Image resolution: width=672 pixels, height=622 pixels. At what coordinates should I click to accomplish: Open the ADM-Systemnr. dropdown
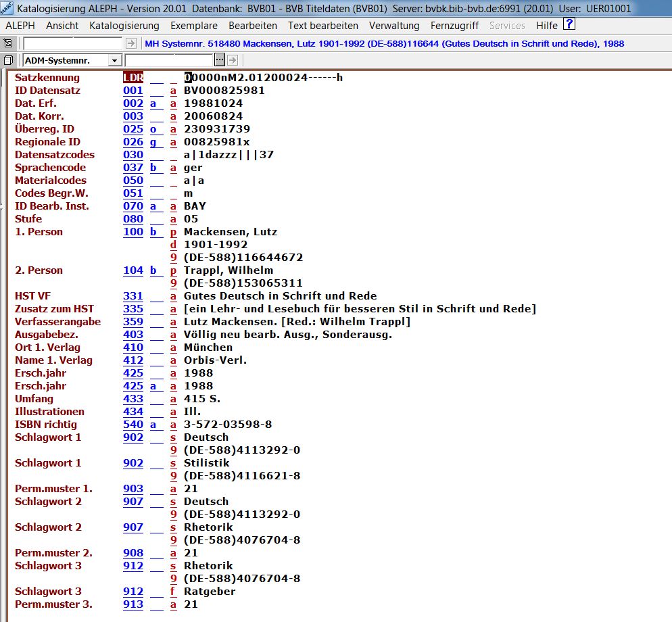click(x=114, y=60)
